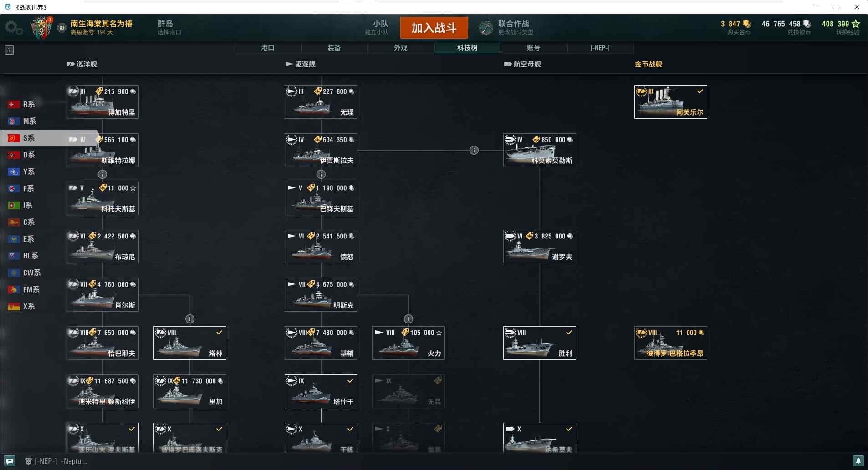Click 转换经验 free XP link
Image resolution: width=868 pixels, height=470 pixels.
tap(848, 32)
